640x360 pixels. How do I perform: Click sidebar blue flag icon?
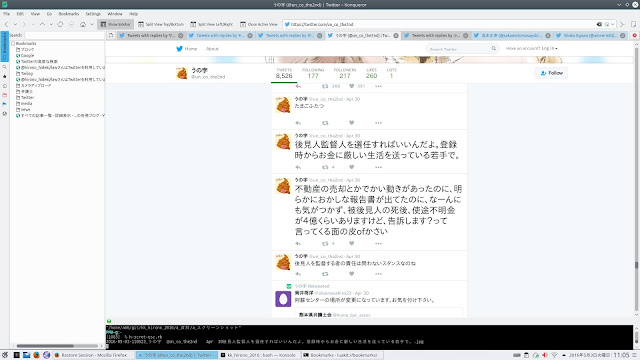tap(4, 104)
